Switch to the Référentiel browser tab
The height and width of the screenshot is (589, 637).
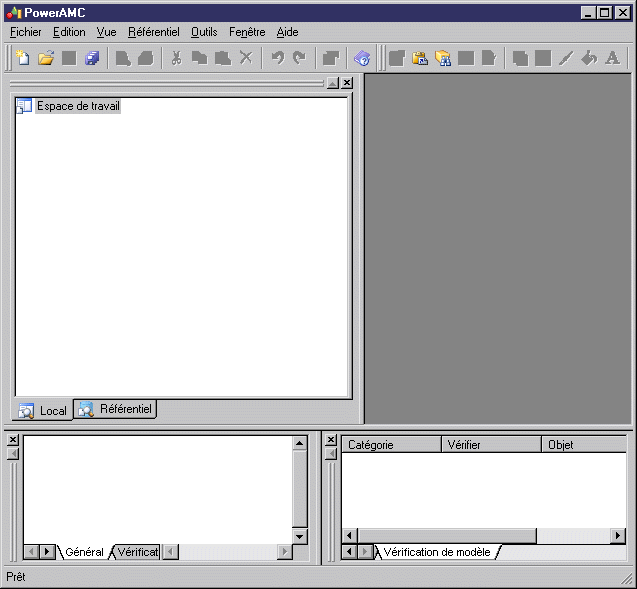click(x=116, y=409)
